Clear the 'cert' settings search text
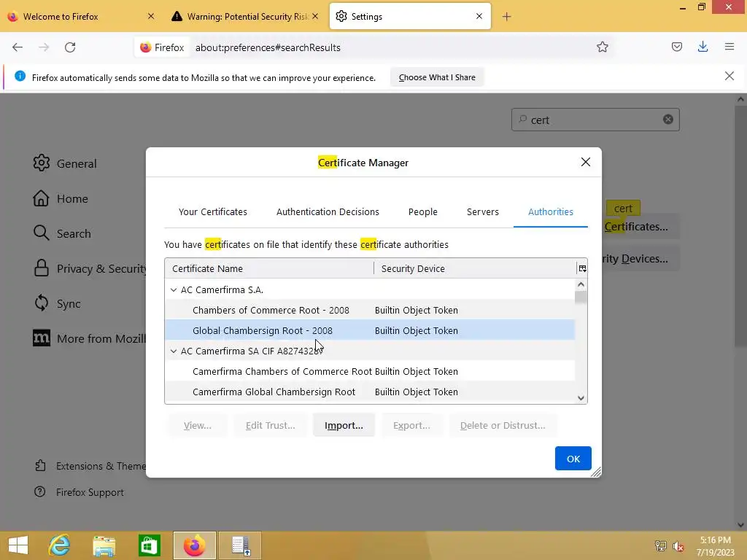The image size is (747, 560). click(668, 120)
